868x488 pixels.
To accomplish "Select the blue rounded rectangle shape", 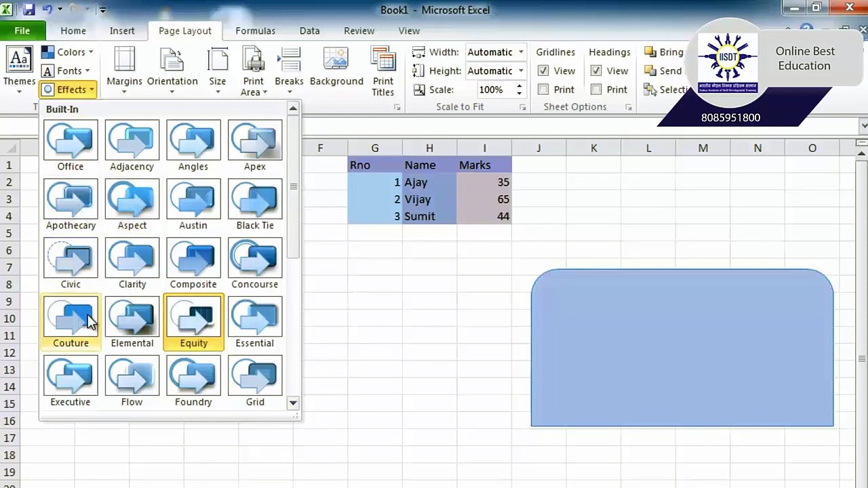I will coord(682,348).
